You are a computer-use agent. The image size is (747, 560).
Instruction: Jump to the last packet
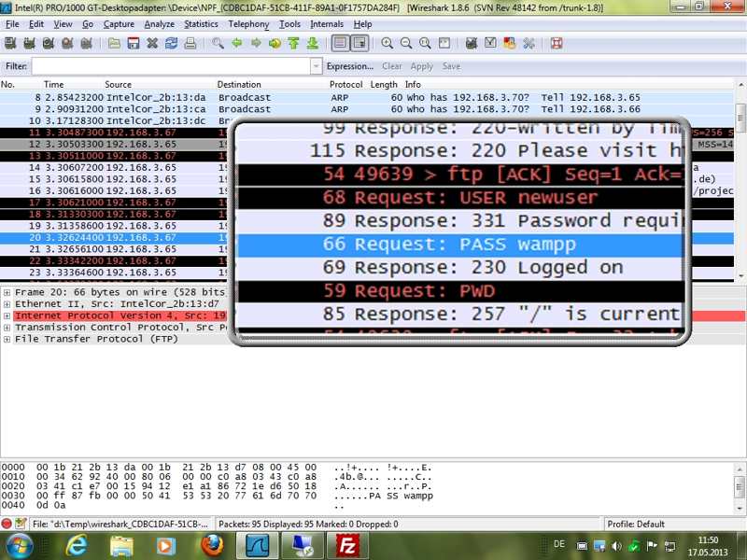click(x=313, y=44)
